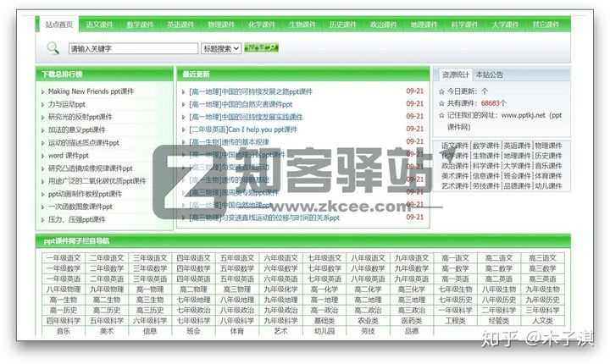
Task: Open Making New Friends ppt课件 link
Action: click(91, 91)
